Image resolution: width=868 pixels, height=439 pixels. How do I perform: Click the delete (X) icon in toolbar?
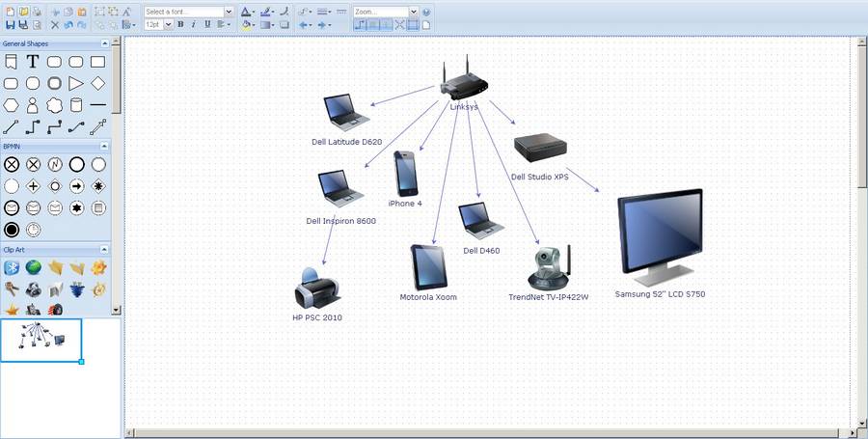(x=55, y=25)
